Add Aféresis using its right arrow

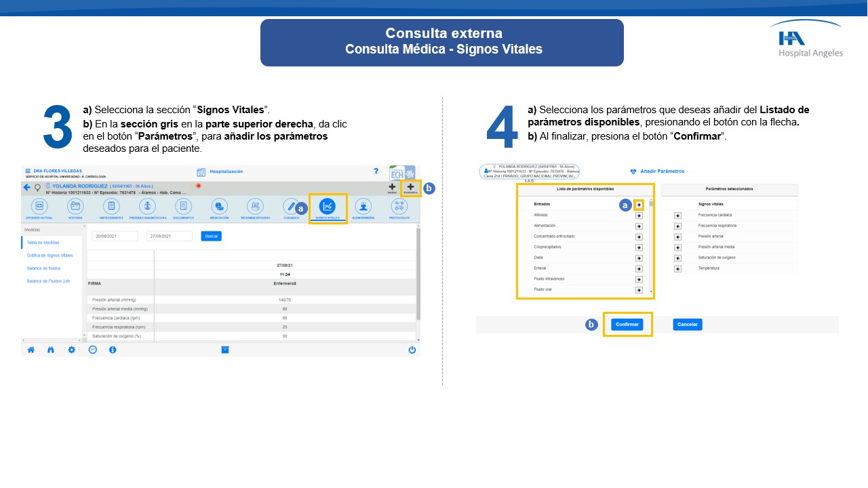[639, 215]
